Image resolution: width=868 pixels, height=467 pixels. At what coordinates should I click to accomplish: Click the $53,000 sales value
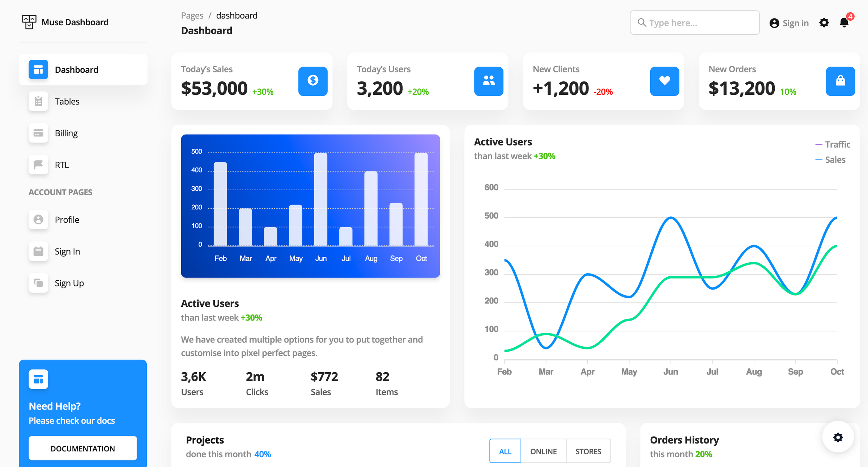click(214, 88)
